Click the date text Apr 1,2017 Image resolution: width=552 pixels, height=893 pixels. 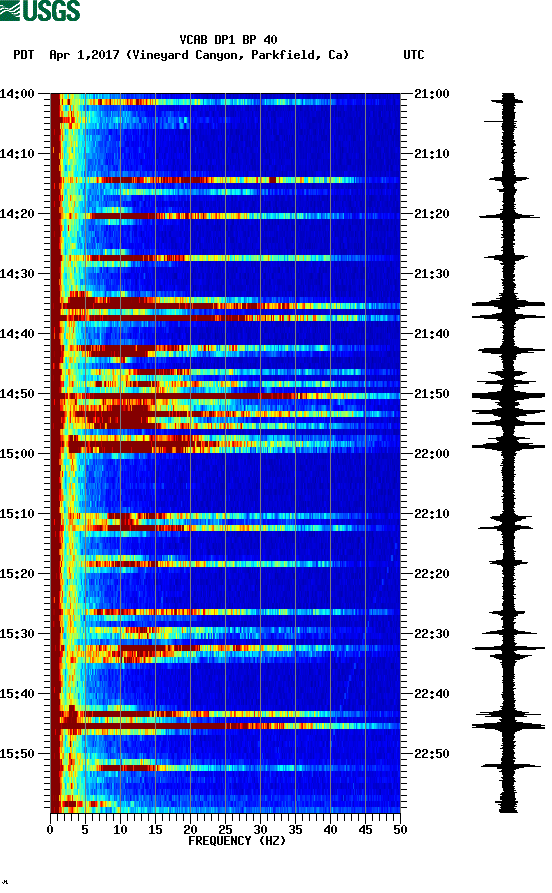(84, 55)
